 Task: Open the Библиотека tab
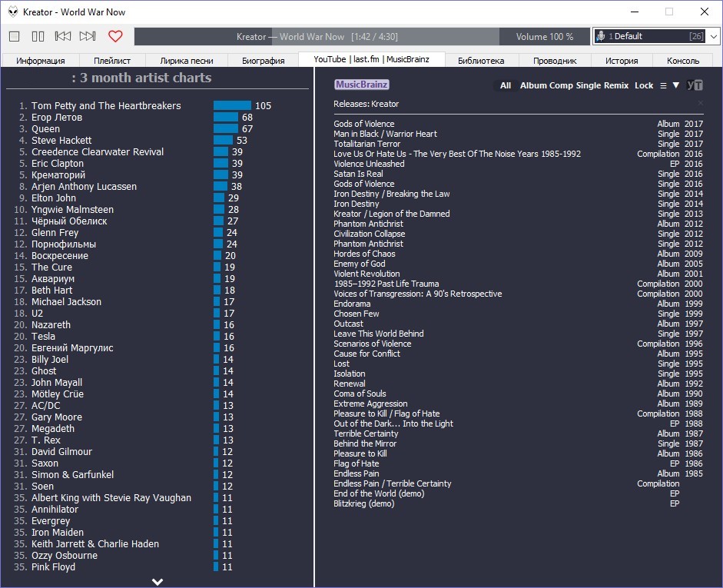pyautogui.click(x=481, y=60)
